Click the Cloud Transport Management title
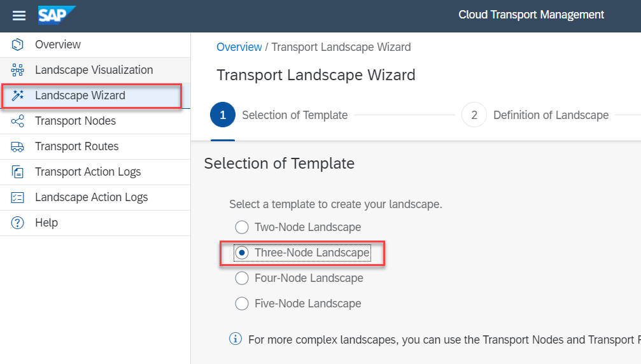The height and width of the screenshot is (364, 641). click(531, 15)
